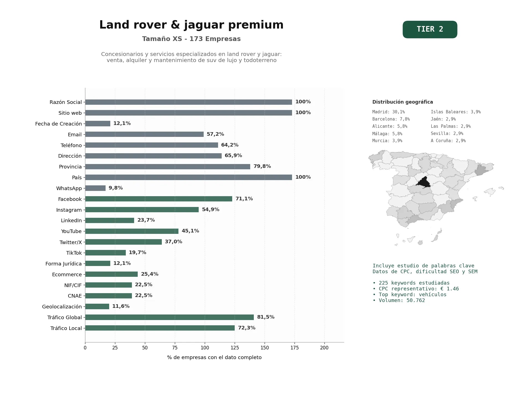Click the x-axis title '% de empresas con el dato completo'
This screenshot has width=532, height=399.
[x=214, y=357]
